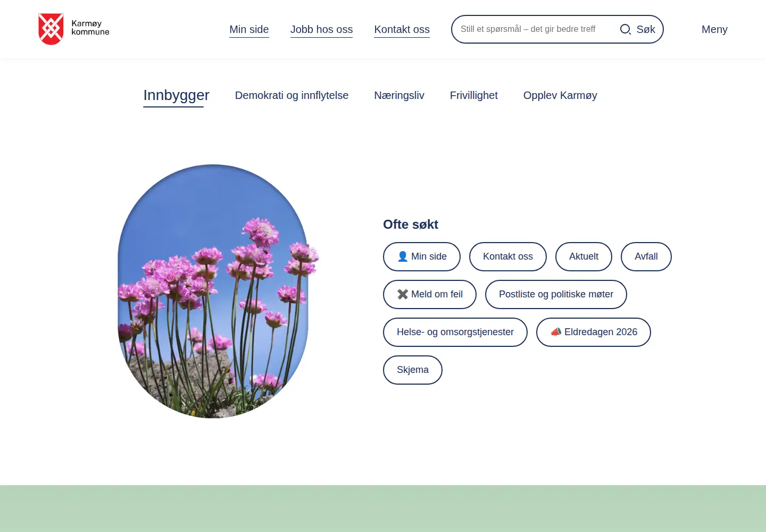Click the person icon on the Min side pill
Viewport: 766px width, 532px height.
pyautogui.click(x=403, y=256)
